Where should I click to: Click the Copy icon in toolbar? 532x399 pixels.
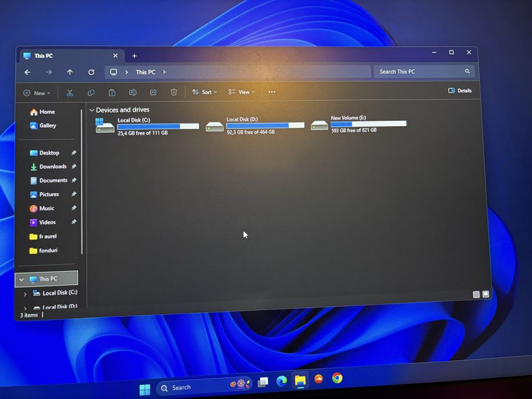tap(91, 92)
